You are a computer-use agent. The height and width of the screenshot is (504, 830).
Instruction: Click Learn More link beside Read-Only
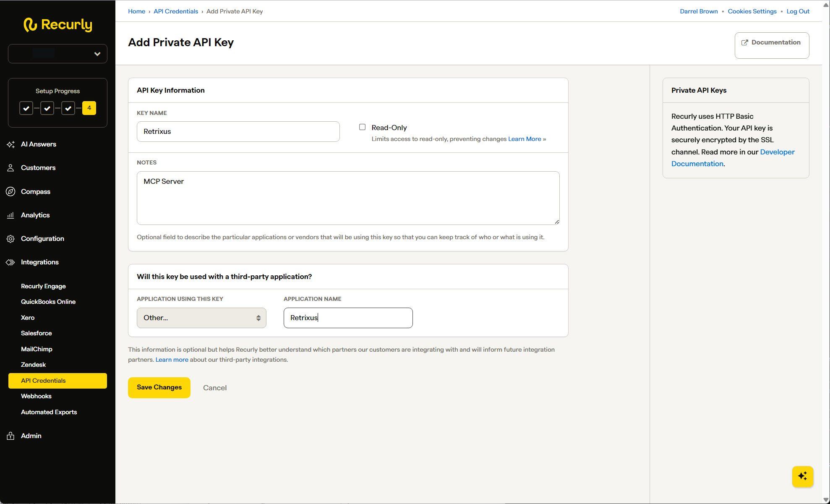tap(525, 139)
